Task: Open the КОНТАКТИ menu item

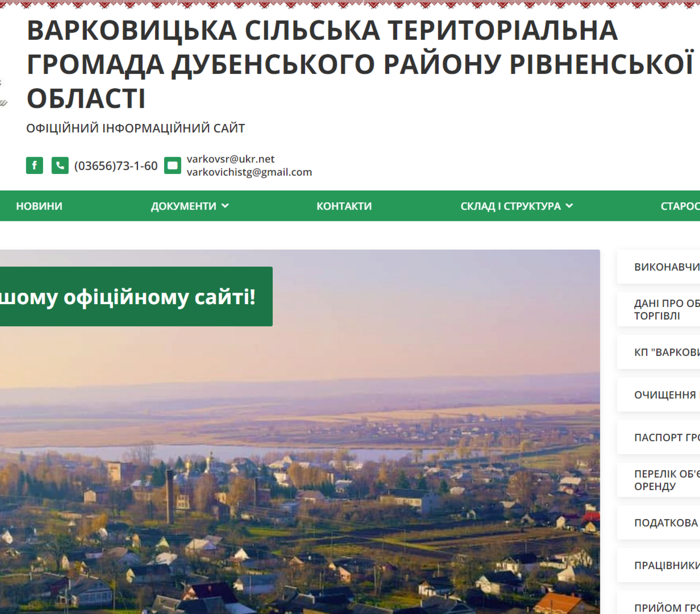Action: tap(344, 206)
